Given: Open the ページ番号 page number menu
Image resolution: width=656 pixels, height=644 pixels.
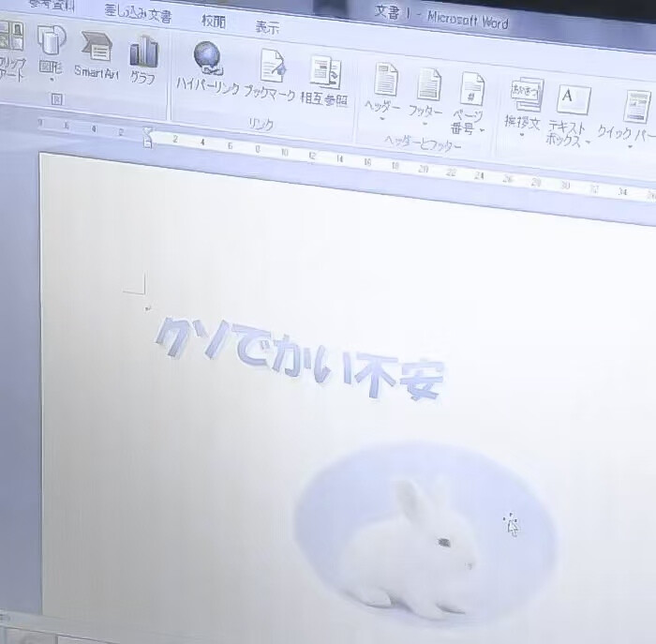Looking at the screenshot, I should pos(469,104).
